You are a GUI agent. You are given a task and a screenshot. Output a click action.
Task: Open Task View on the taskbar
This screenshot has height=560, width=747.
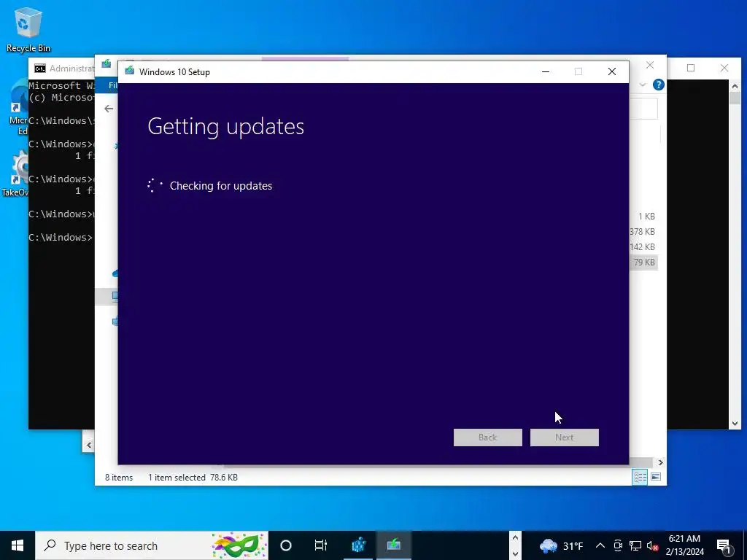pos(321,545)
